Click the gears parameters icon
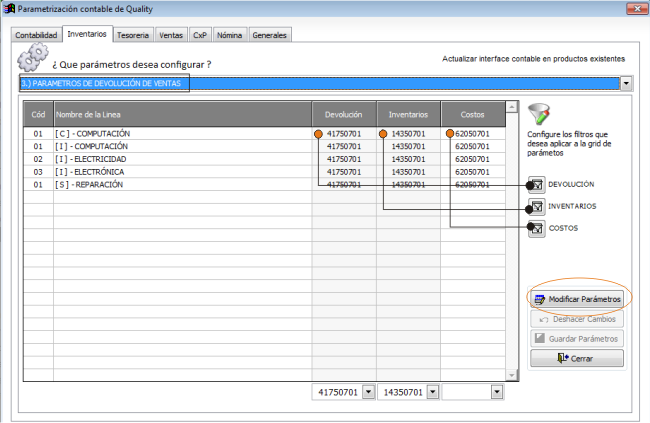The image size is (650, 423). [32, 58]
